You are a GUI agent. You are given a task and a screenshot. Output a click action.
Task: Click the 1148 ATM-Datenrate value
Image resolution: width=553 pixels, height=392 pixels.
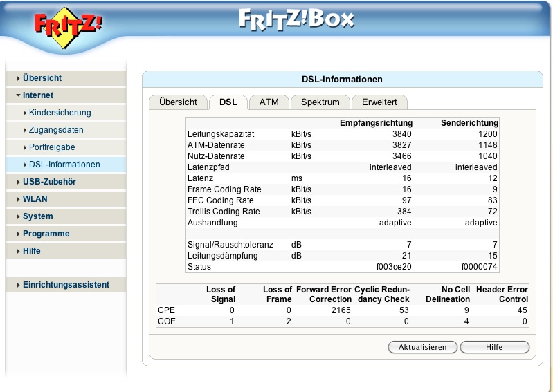click(x=488, y=144)
